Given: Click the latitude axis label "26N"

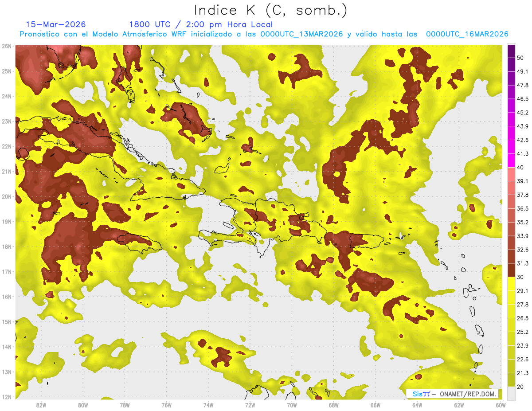Looking at the screenshot, I should click(x=6, y=46).
